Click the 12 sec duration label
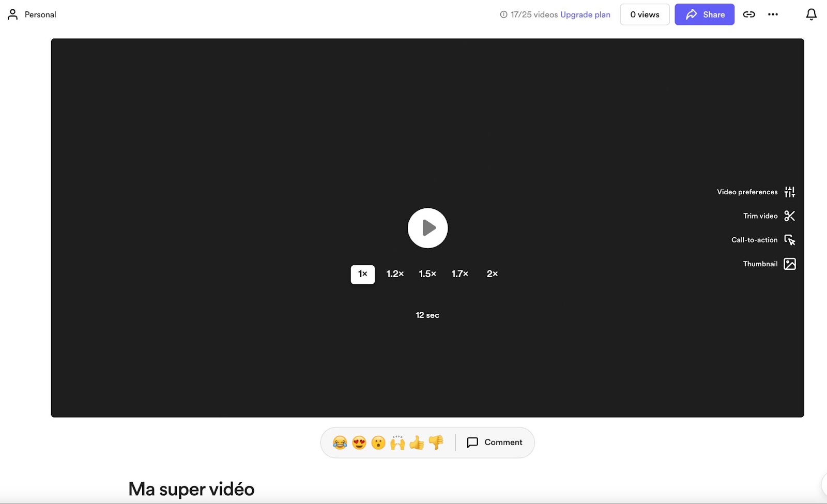 [x=427, y=315]
